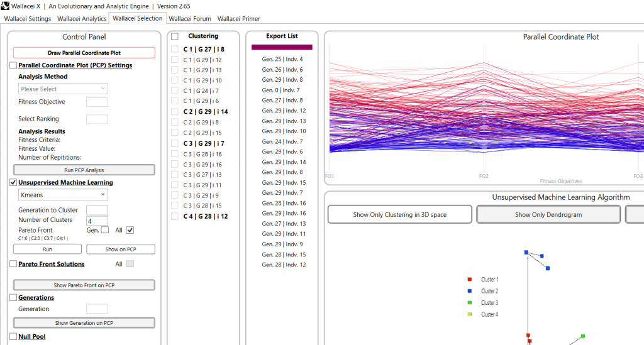Viewport: 644px width, 345px height.
Task: Click Show Only Dendrogram button
Action: point(548,214)
